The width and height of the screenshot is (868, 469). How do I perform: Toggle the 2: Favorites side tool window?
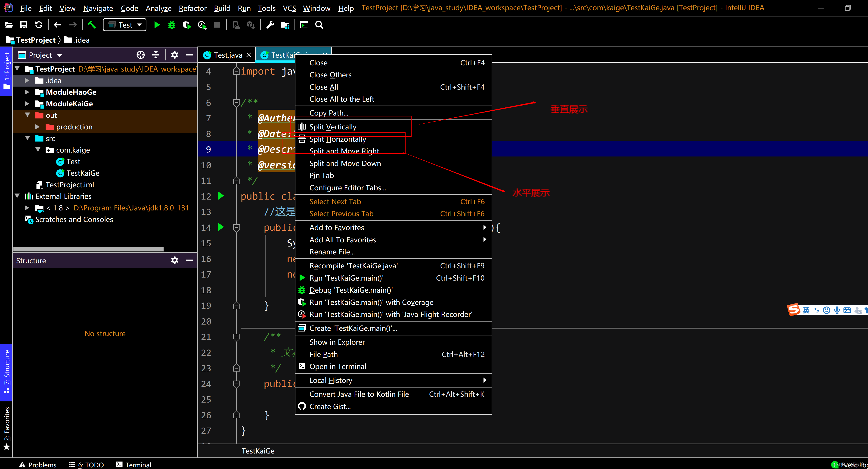point(6,428)
